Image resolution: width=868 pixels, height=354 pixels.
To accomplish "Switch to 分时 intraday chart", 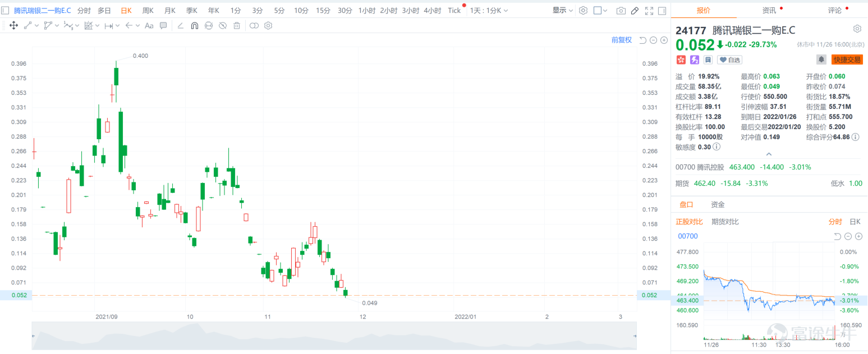I will pyautogui.click(x=84, y=10).
